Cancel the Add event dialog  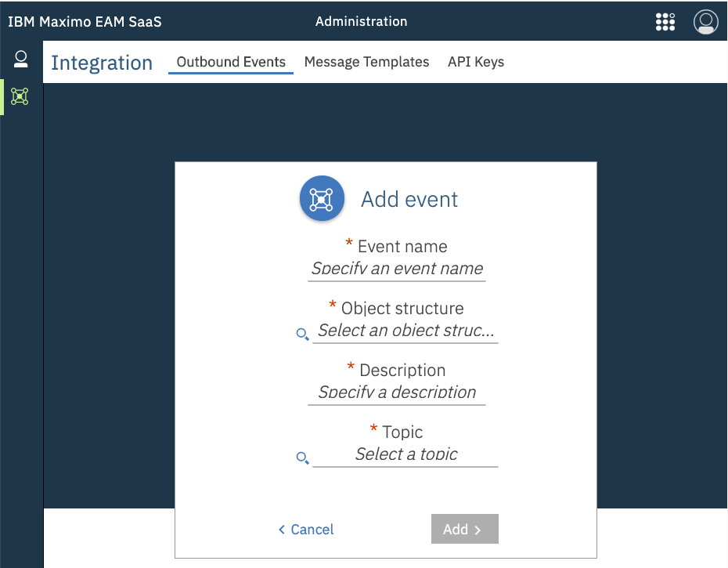pyautogui.click(x=306, y=530)
